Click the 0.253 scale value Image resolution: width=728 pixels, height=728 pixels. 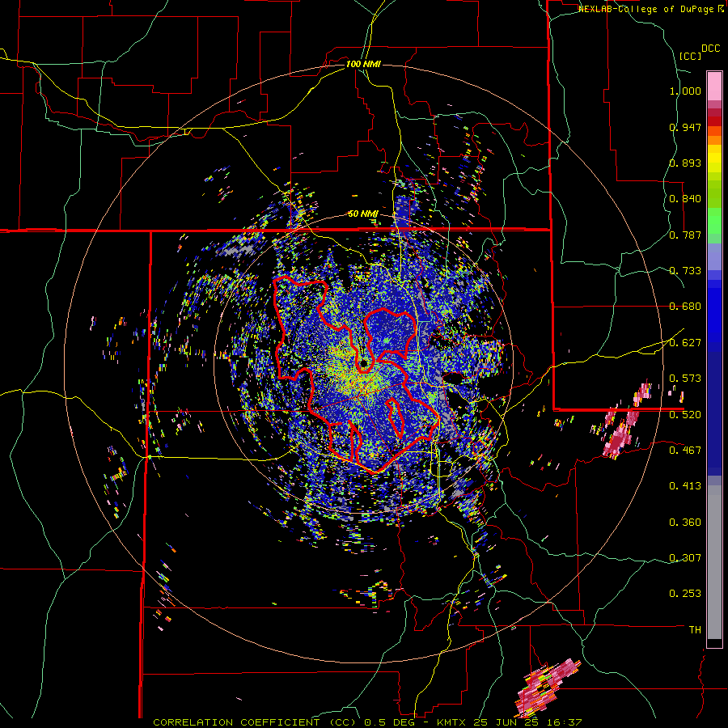685,594
